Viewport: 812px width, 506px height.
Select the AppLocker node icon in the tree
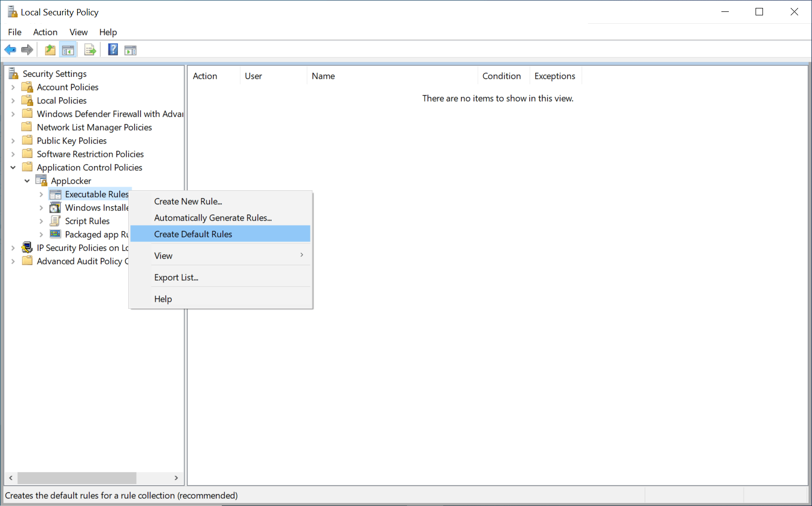click(x=41, y=180)
